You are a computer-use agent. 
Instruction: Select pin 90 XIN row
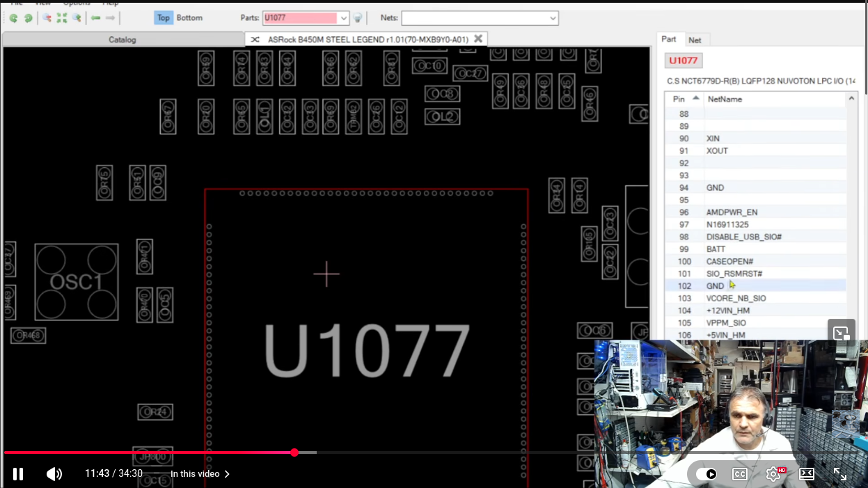click(x=755, y=139)
